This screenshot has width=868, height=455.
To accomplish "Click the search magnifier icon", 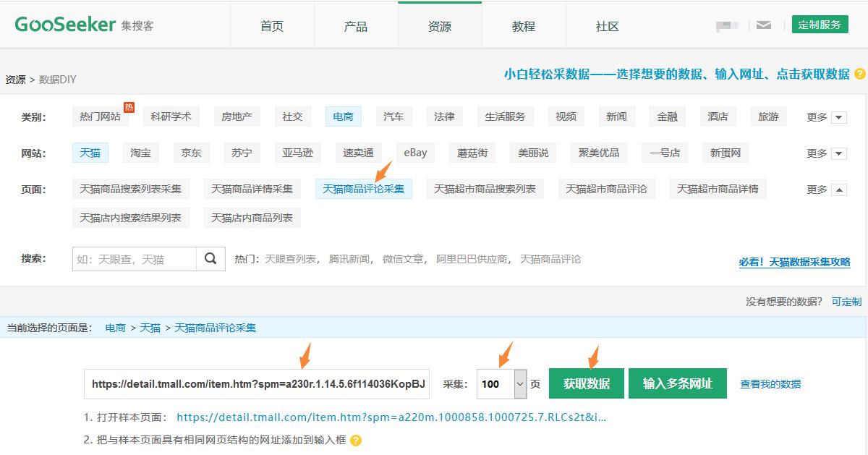I will 210,258.
